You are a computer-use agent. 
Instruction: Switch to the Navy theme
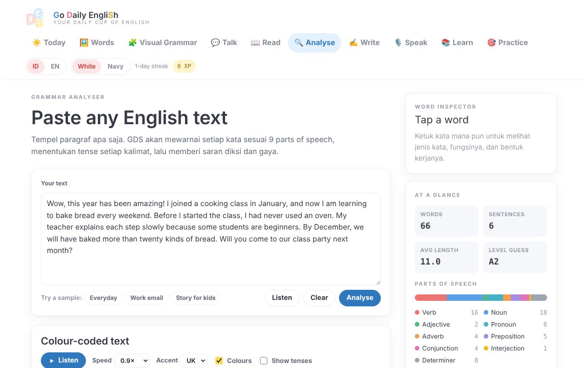[x=115, y=66]
